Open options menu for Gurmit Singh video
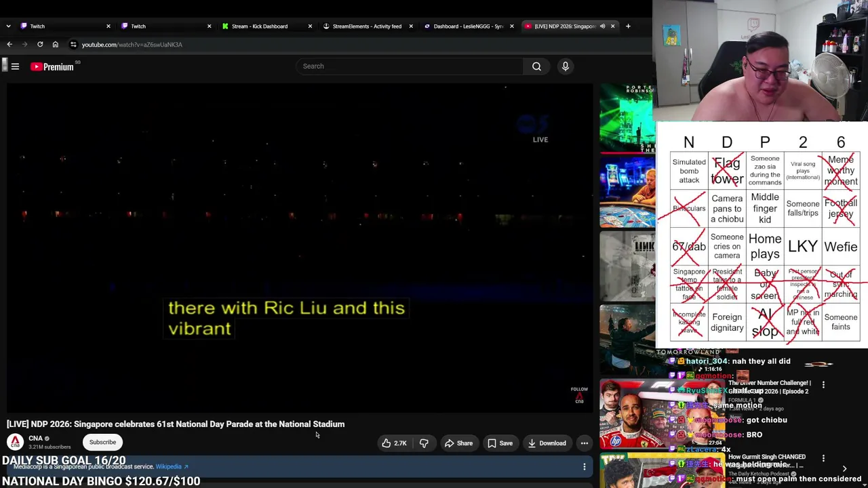This screenshot has width=868, height=488. tap(823, 459)
